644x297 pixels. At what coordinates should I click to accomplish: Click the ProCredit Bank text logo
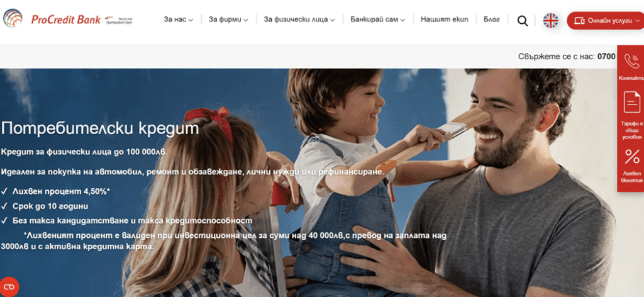click(x=65, y=20)
